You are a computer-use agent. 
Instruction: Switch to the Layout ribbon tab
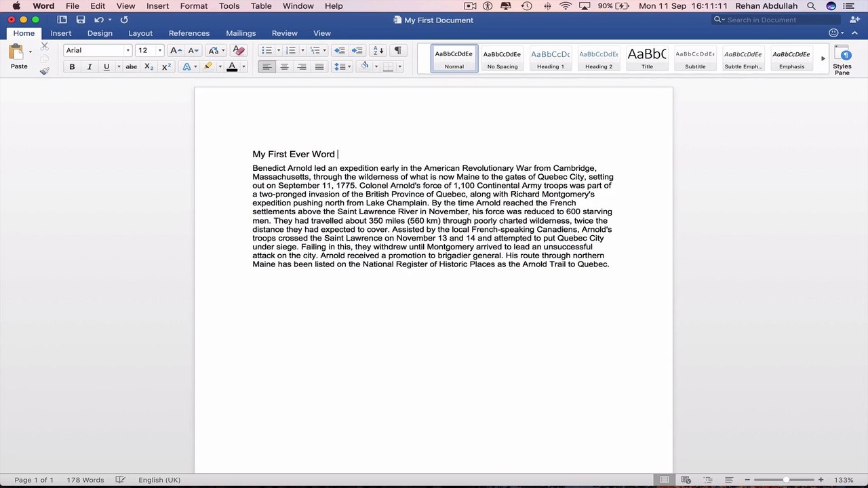click(x=140, y=33)
